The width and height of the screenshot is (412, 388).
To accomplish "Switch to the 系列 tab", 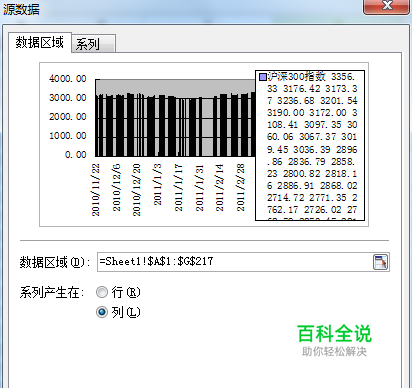I will [x=94, y=44].
